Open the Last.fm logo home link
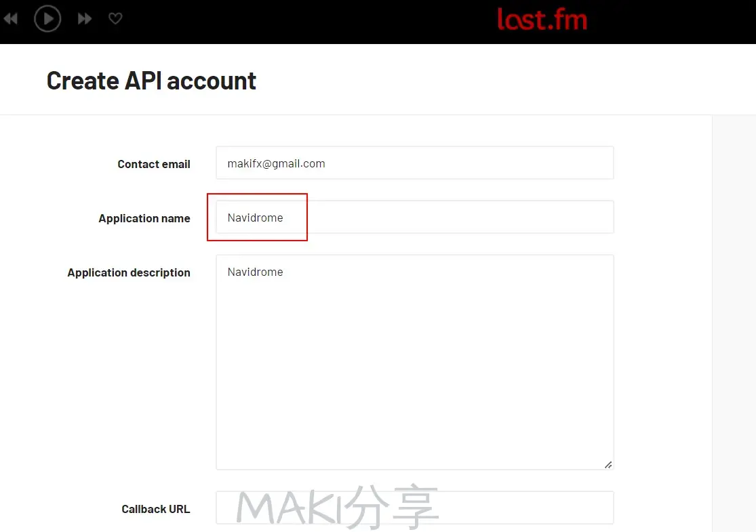This screenshot has height=532, width=756. (x=542, y=19)
